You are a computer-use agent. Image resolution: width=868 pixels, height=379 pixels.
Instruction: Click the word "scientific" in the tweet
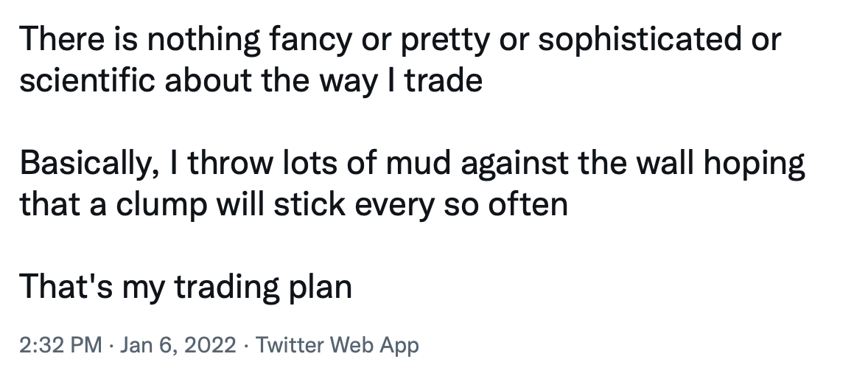[88, 80]
